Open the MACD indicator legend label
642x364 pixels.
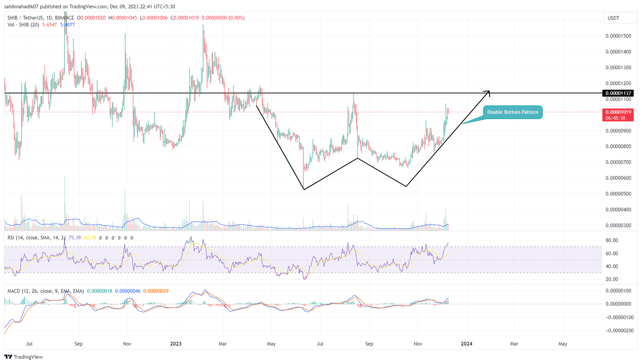(46, 291)
